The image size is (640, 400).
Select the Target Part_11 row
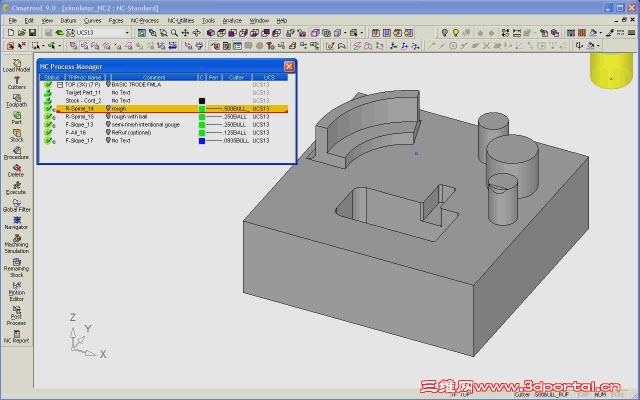coord(164,93)
